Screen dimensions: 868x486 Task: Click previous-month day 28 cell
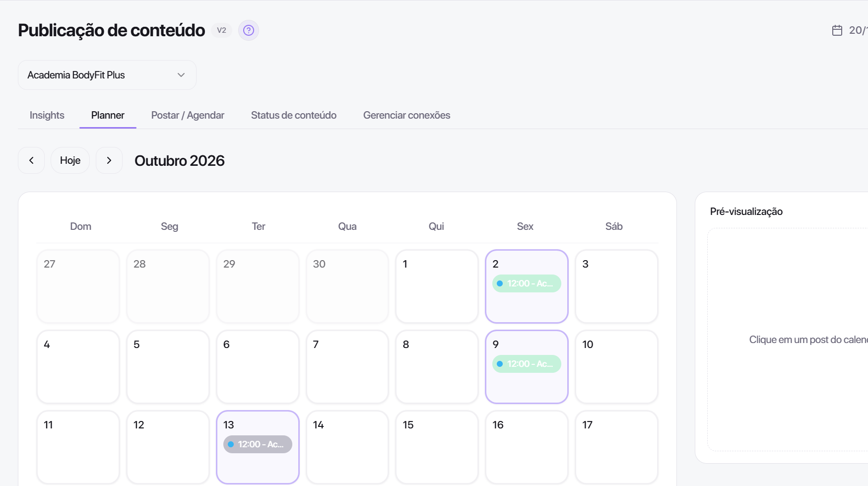point(168,286)
